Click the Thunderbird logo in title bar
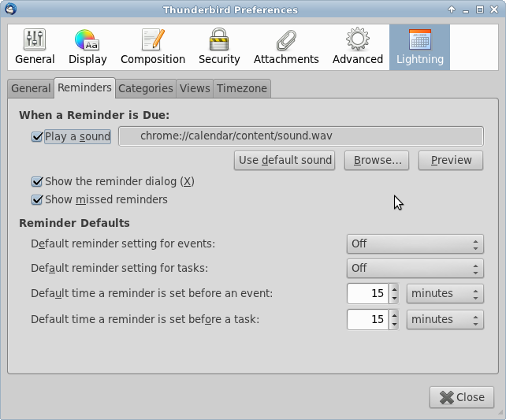Screen dimensions: 506x420 point(11,9)
